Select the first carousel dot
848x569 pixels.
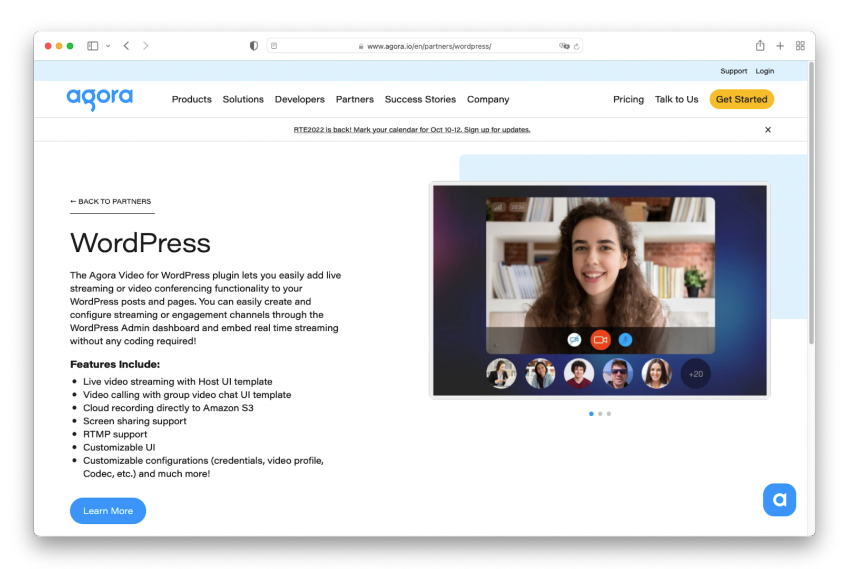click(591, 413)
